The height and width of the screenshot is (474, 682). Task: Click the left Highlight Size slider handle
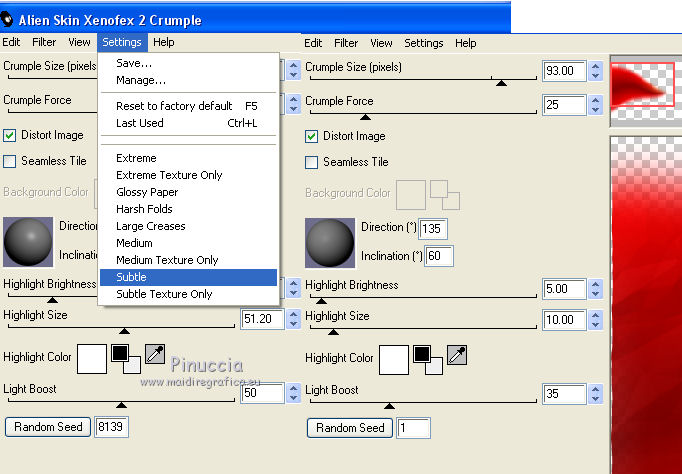[x=124, y=331]
